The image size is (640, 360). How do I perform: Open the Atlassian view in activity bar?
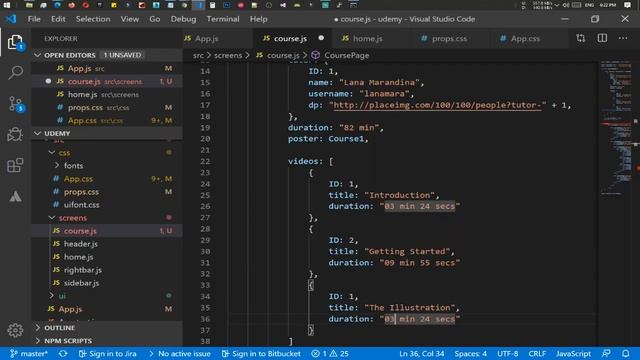point(16,197)
